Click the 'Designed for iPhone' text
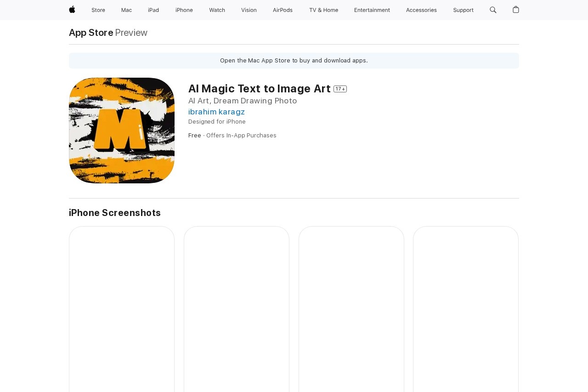 coord(217,122)
